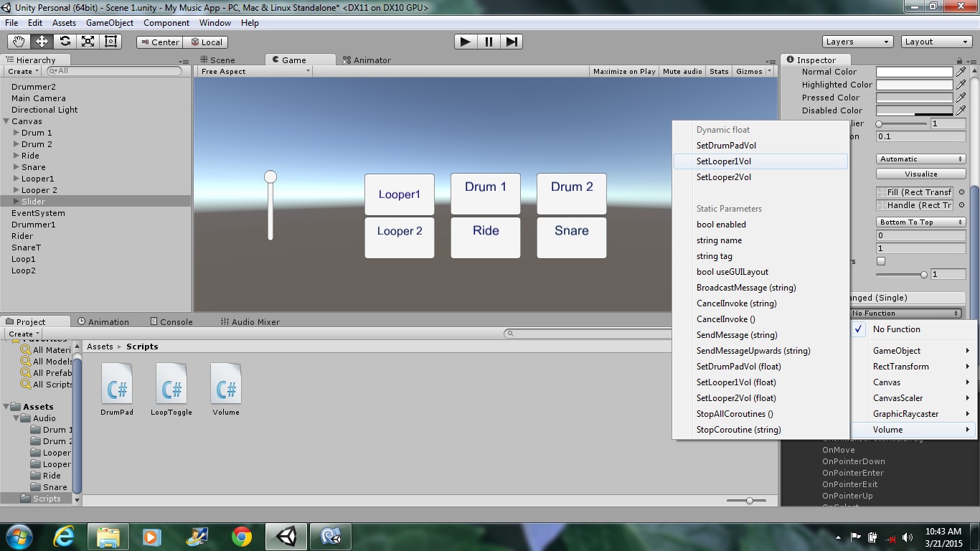The height and width of the screenshot is (551, 980).
Task: Open object picker for Fill Rect
Action: [x=961, y=192]
